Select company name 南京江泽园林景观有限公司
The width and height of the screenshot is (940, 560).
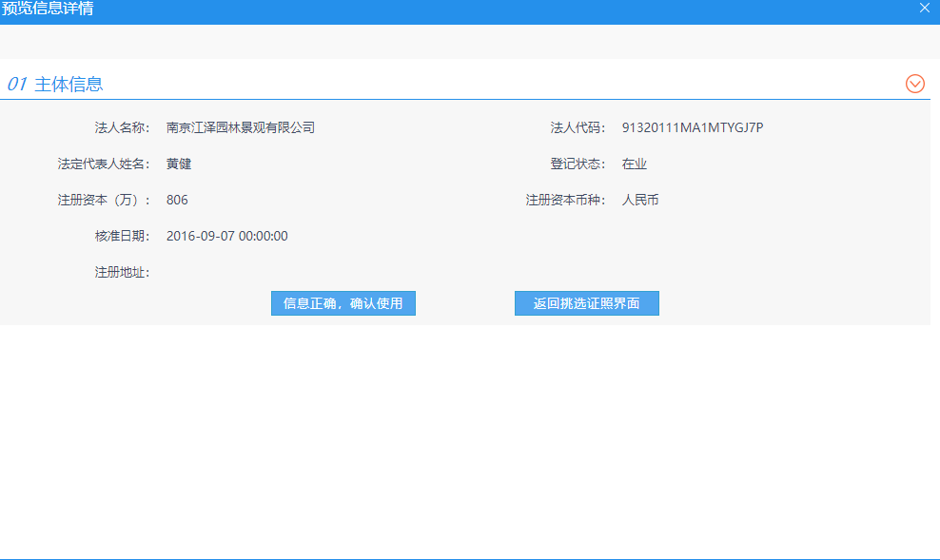tap(241, 127)
